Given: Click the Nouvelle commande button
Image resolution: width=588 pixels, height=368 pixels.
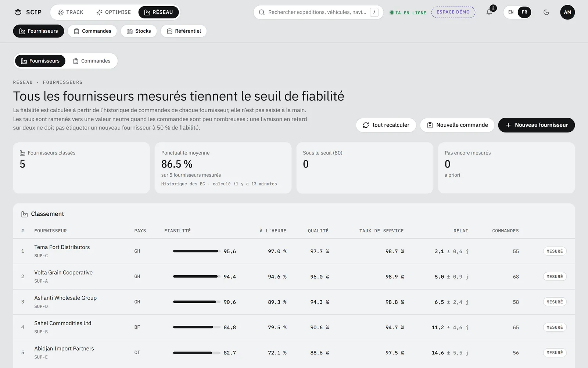Looking at the screenshot, I should click(x=457, y=125).
